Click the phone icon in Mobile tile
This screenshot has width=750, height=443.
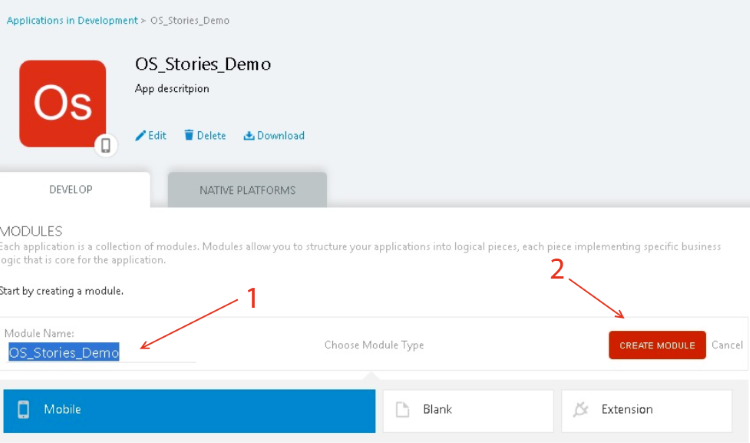[x=24, y=410]
